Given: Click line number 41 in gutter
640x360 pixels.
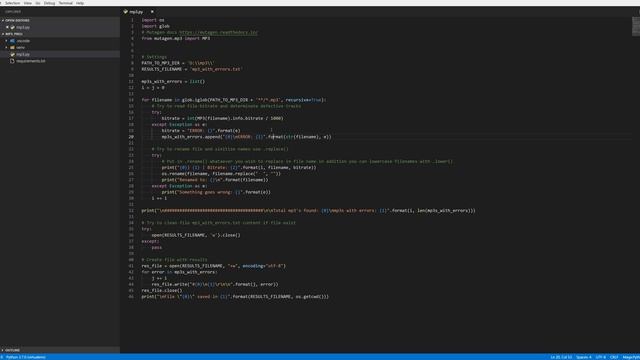Looking at the screenshot, I should point(131,266).
